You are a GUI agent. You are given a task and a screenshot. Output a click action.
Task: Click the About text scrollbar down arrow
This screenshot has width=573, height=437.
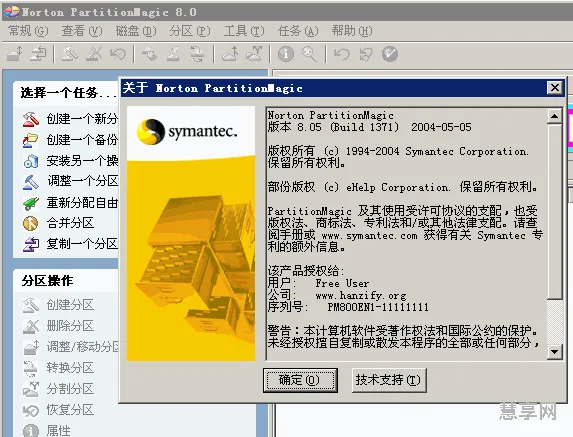[x=554, y=352]
